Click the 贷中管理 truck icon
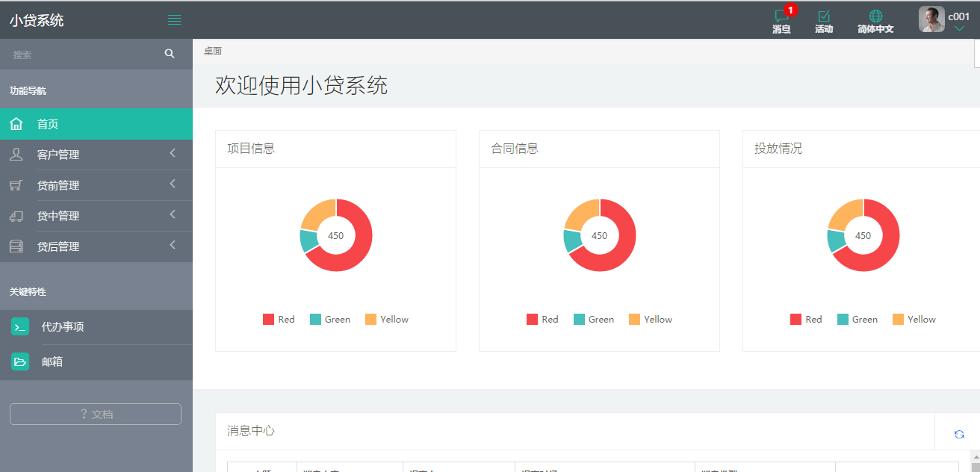This screenshot has height=472, width=980. pos(16,216)
